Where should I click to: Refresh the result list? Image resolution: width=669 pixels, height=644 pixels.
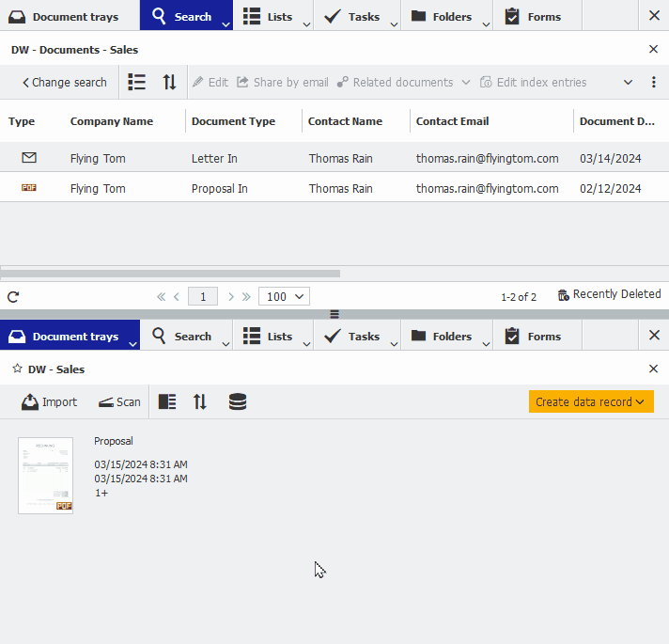coord(13,296)
